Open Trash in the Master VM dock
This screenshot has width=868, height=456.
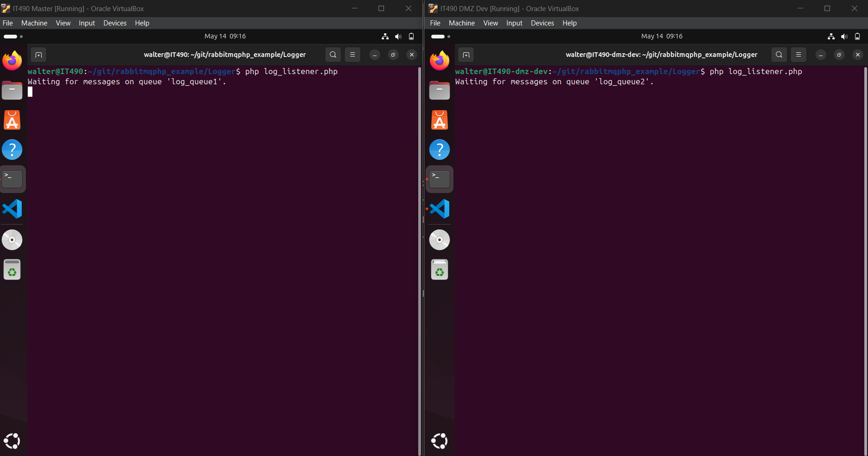12,269
